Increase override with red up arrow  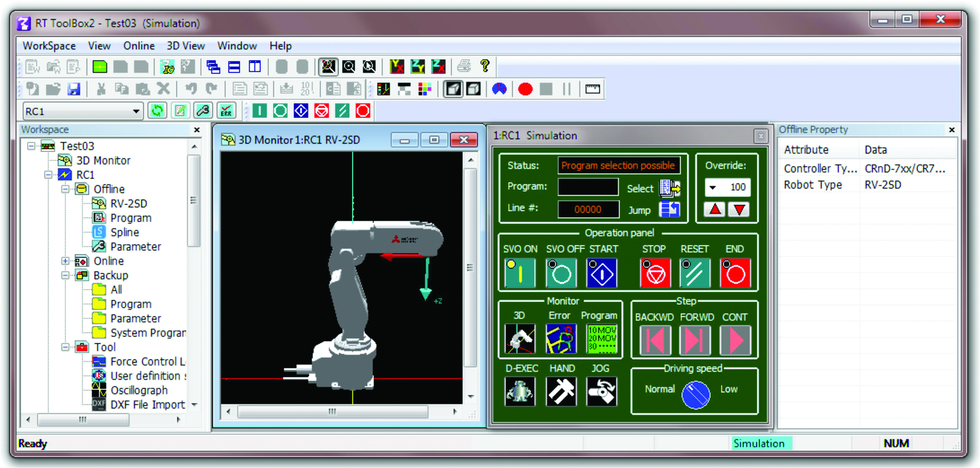coord(715,209)
